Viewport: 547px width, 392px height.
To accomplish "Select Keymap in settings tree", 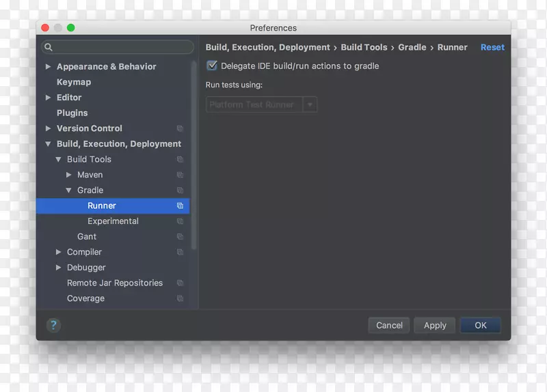I will 74,82.
